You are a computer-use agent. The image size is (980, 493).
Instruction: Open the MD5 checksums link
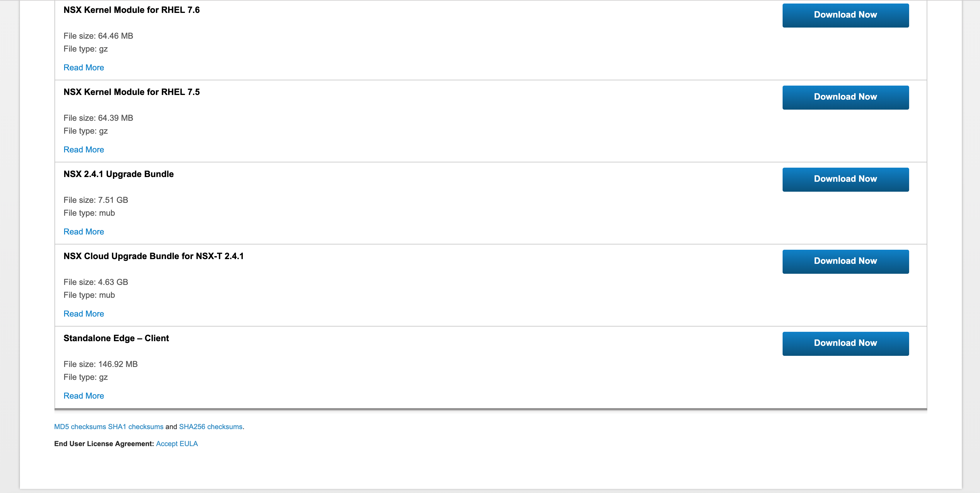[80, 427]
